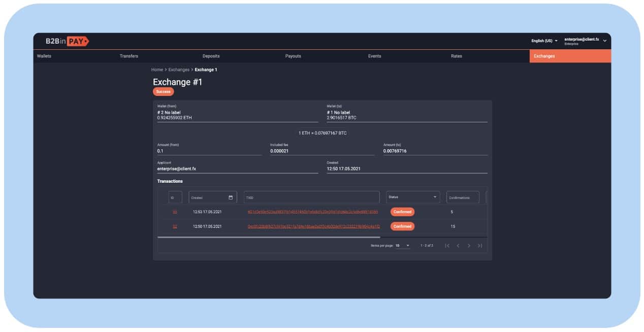Click the horizontal scrollbar under transactions table
The width and height of the screenshot is (644, 332).
[x=269, y=237]
